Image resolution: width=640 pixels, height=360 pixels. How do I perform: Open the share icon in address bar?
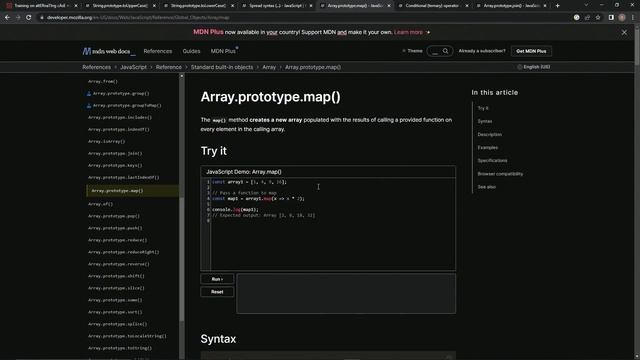(x=587, y=18)
